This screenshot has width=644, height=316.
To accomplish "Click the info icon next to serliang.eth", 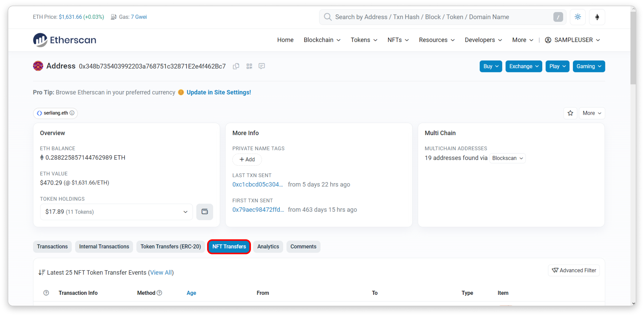I will 72,113.
